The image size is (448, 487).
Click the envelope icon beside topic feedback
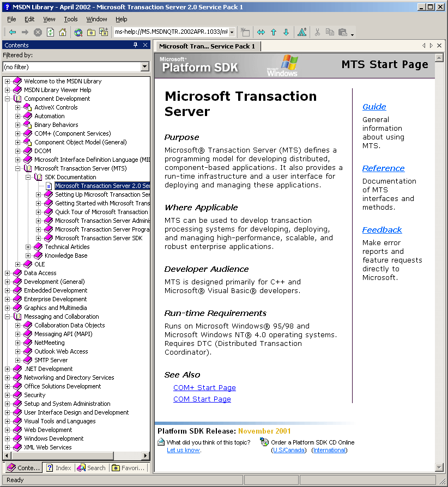161,442
